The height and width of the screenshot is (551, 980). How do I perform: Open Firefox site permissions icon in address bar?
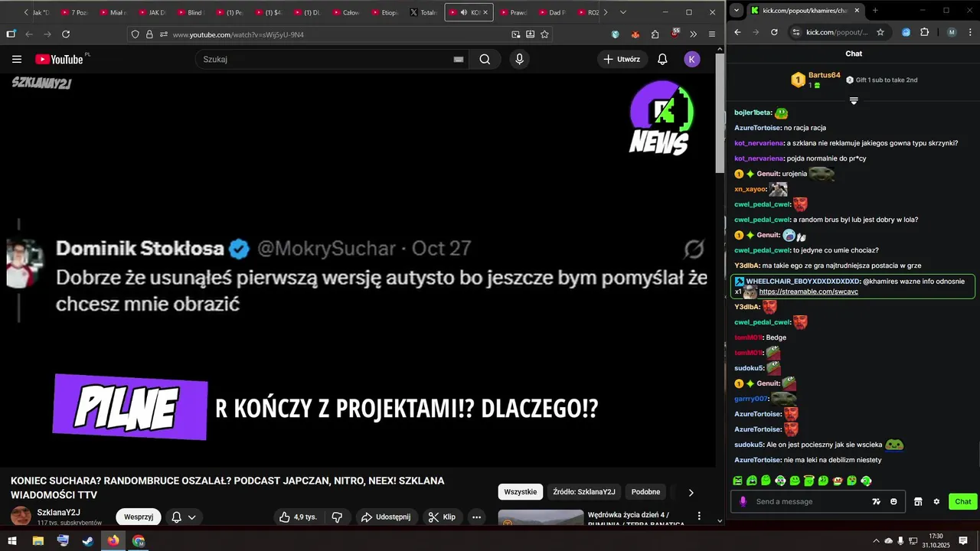point(163,34)
